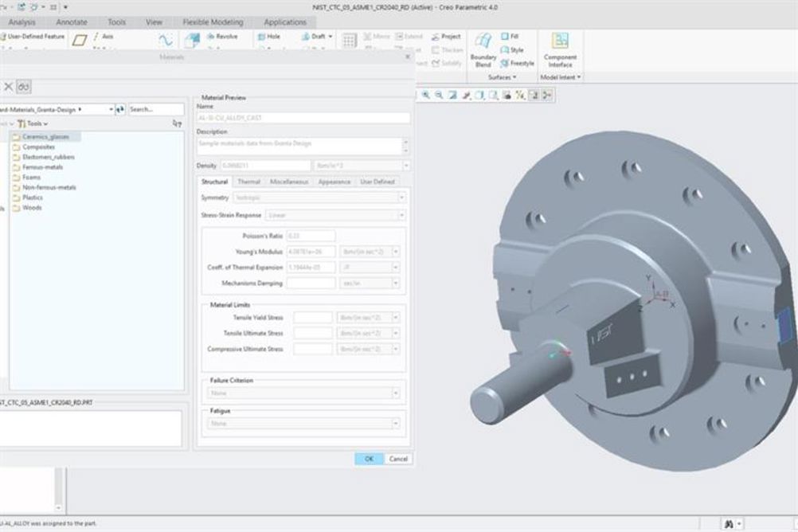Click the Axis tool in Creo ribbon
Screen dimensions: 798x532
[x=104, y=36]
